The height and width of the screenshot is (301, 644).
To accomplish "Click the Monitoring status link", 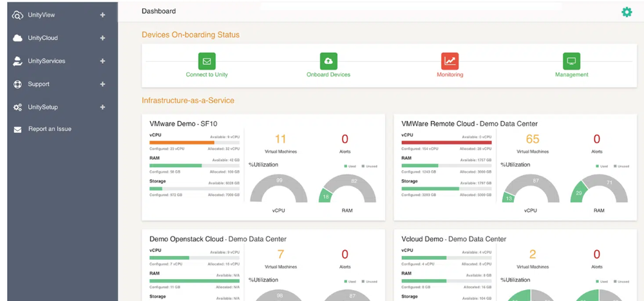I will 450,75.
